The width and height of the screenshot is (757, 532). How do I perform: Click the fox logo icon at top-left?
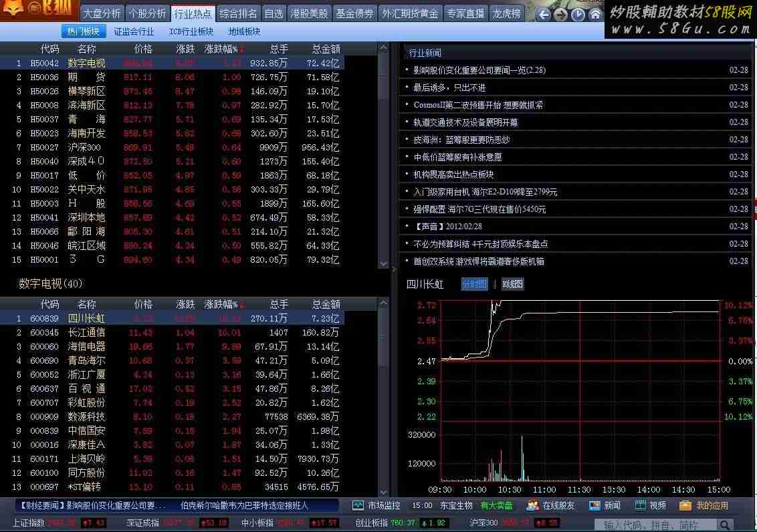(x=12, y=8)
